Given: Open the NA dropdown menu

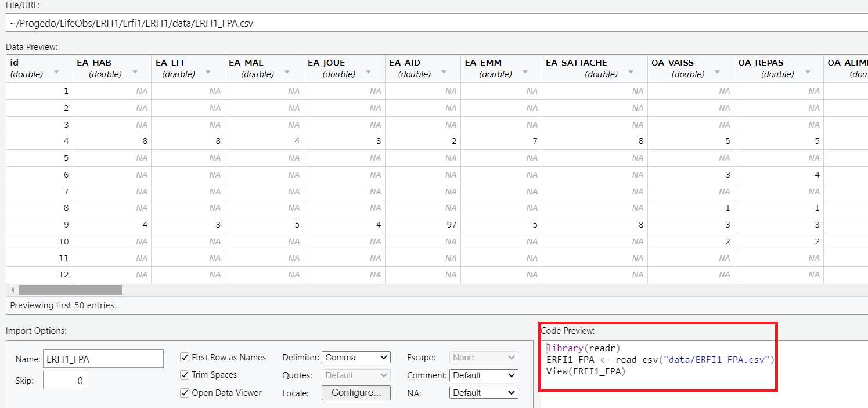Looking at the screenshot, I should pos(484,393).
